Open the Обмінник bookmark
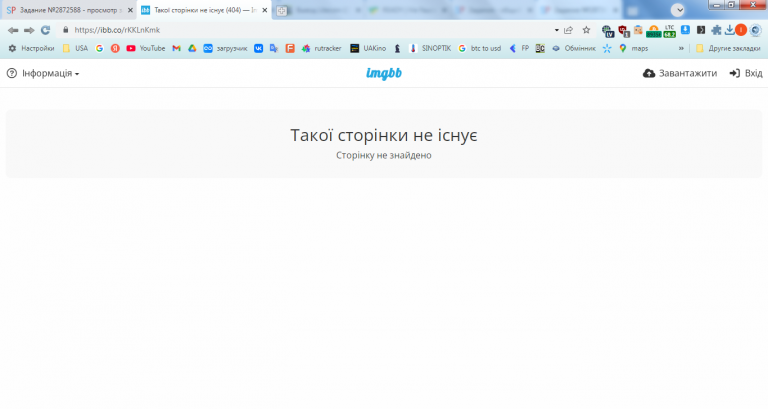The image size is (768, 409). (x=574, y=48)
